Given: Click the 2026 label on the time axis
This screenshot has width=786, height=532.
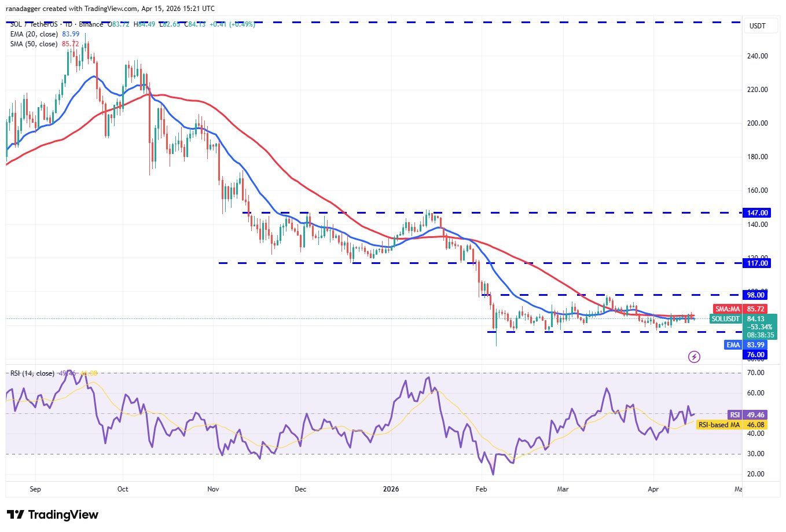Looking at the screenshot, I should [x=391, y=489].
